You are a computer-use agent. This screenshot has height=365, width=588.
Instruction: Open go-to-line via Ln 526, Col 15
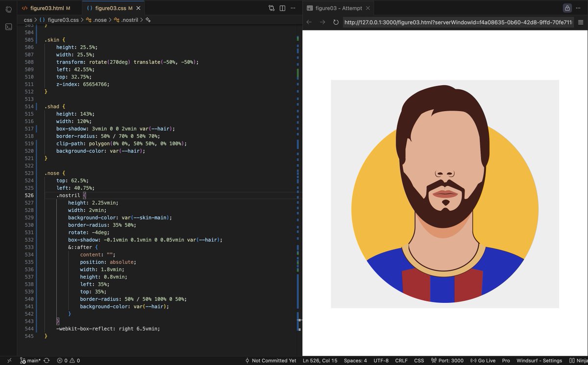click(320, 361)
